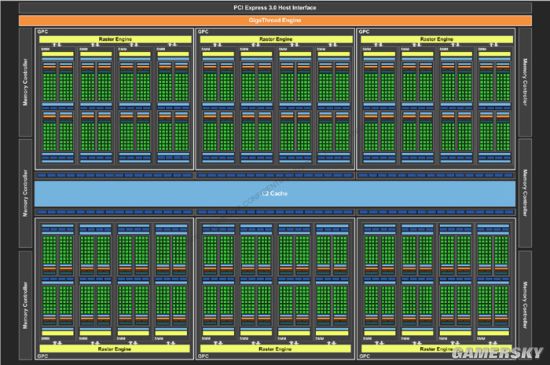Viewport: 550px width, 365px height.
Task: Select first SMM's yellow block in top-left GPC
Action: click(x=58, y=54)
